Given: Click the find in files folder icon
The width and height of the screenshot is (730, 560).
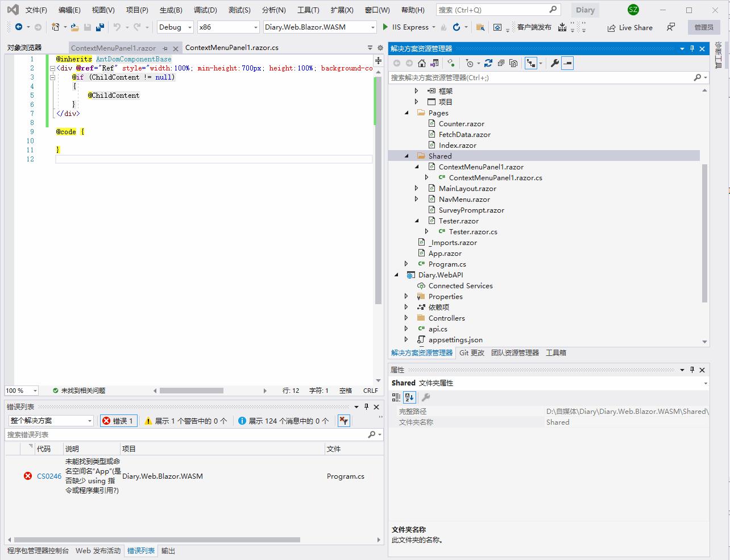Looking at the screenshot, I should [x=480, y=27].
